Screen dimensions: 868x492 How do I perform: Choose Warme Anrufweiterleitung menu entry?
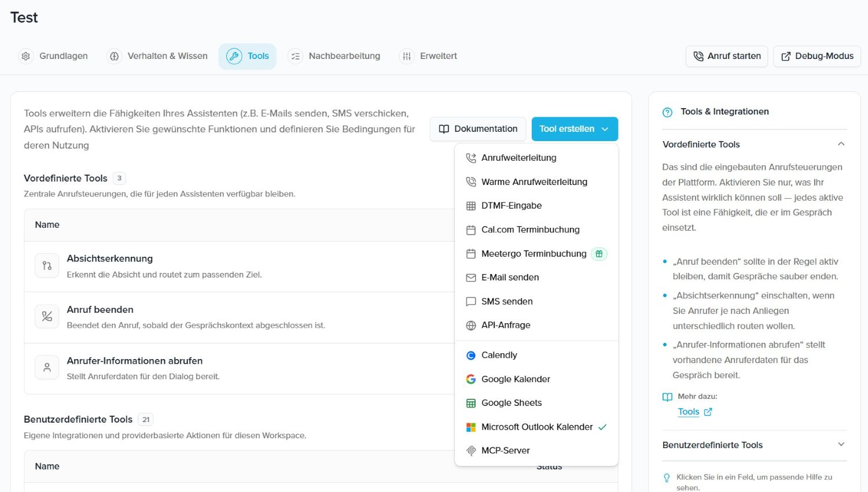536,182
